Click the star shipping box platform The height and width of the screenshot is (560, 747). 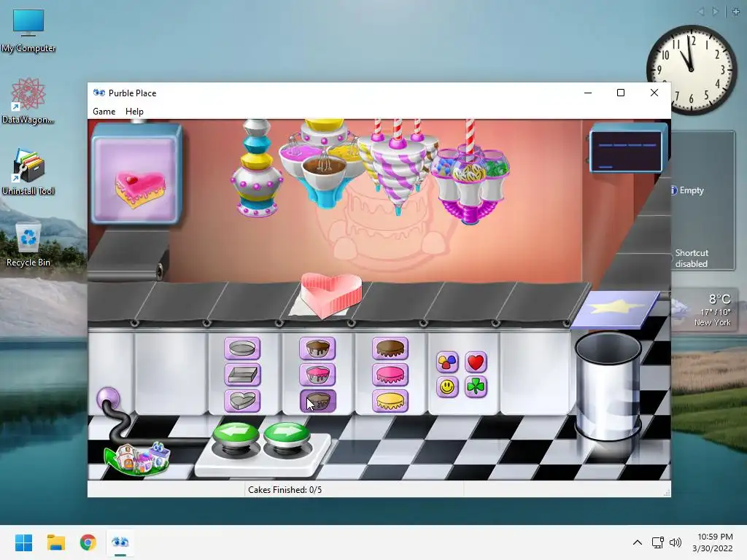tap(616, 309)
